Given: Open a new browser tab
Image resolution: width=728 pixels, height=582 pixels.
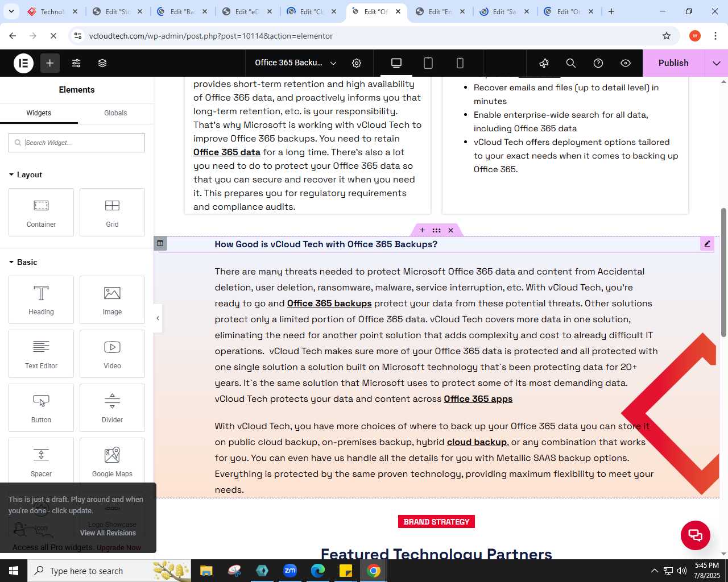Looking at the screenshot, I should coord(611,11).
